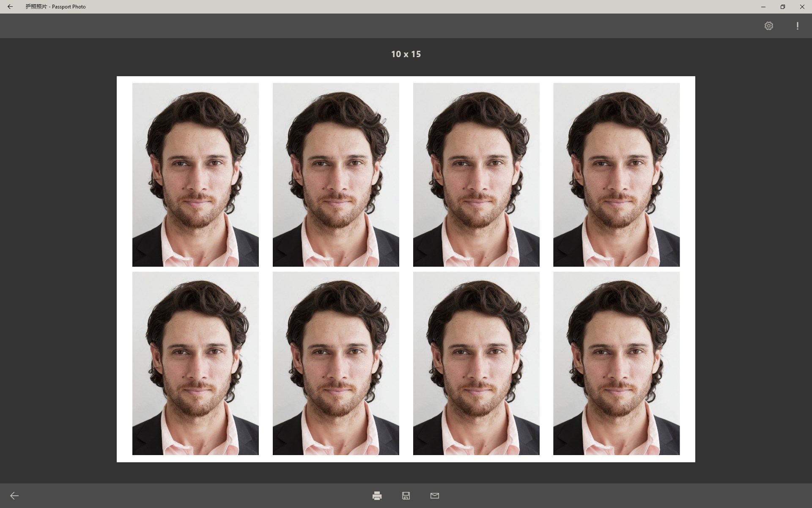Email the passport photo sheet
This screenshot has width=812, height=508.
[x=434, y=495]
